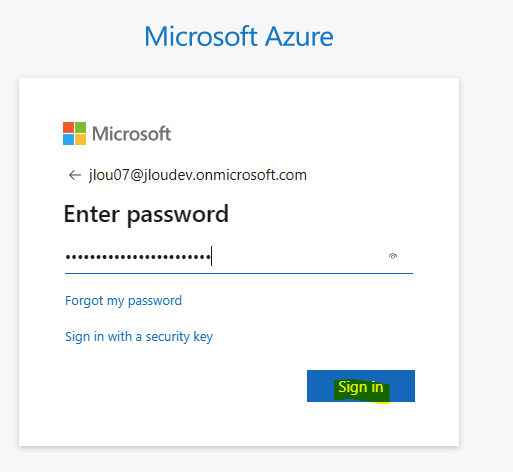Screen dimensions: 513x472
Task: Click the blue square of Microsoft logo
Action: 68,139
